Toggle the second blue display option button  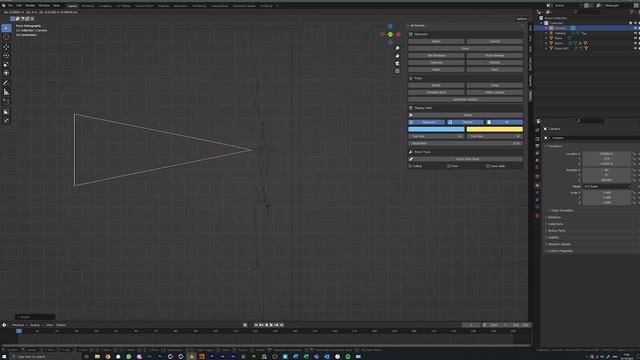click(x=465, y=122)
